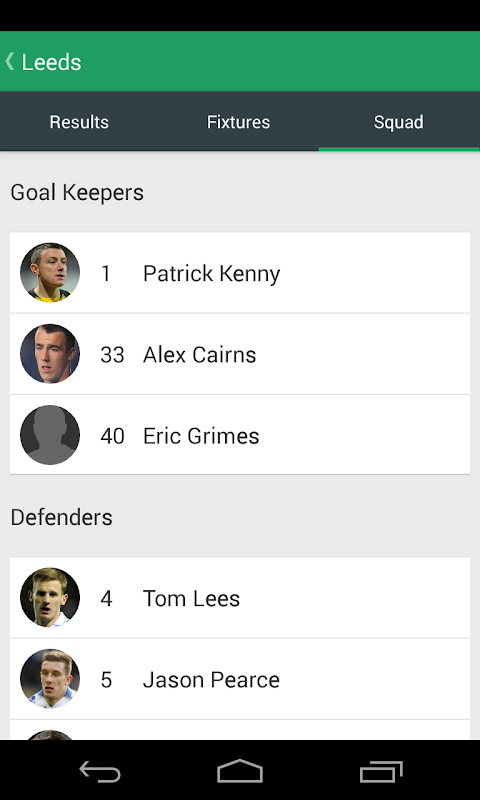Select Eric Grimes' placeholder silhouette avatar
The height and width of the screenshot is (800, 480).
click(x=50, y=435)
